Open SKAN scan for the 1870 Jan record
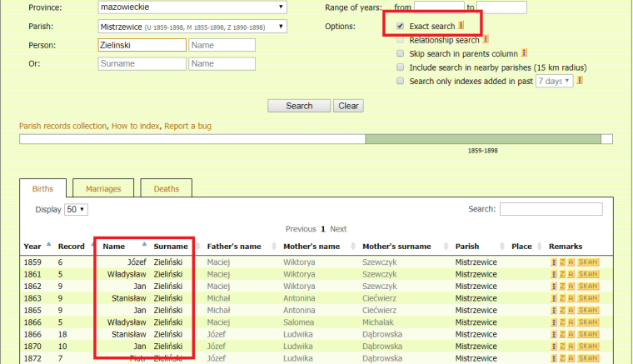The image size is (633, 364). 589,345
